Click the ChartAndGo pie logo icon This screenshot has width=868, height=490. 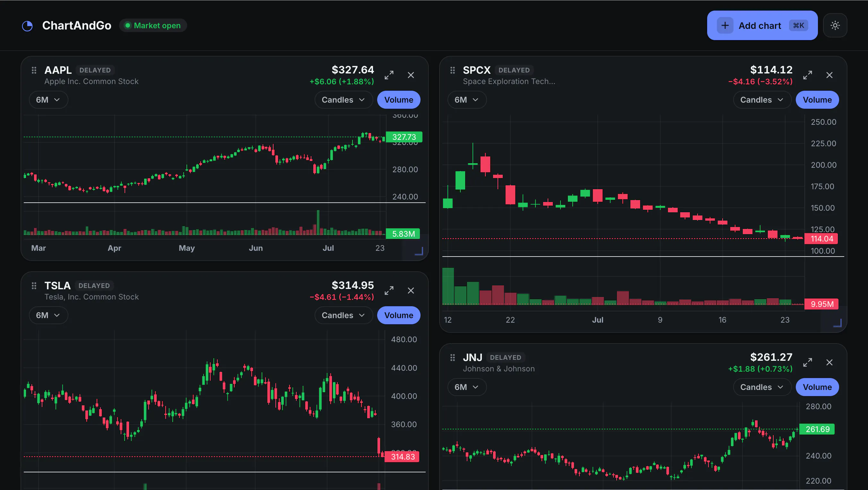coord(27,26)
